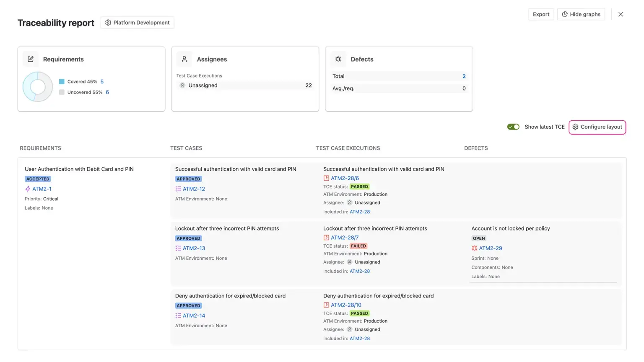Click the defect bug icon beside ATM2-29
The height and width of the screenshot is (362, 644).
(x=474, y=248)
